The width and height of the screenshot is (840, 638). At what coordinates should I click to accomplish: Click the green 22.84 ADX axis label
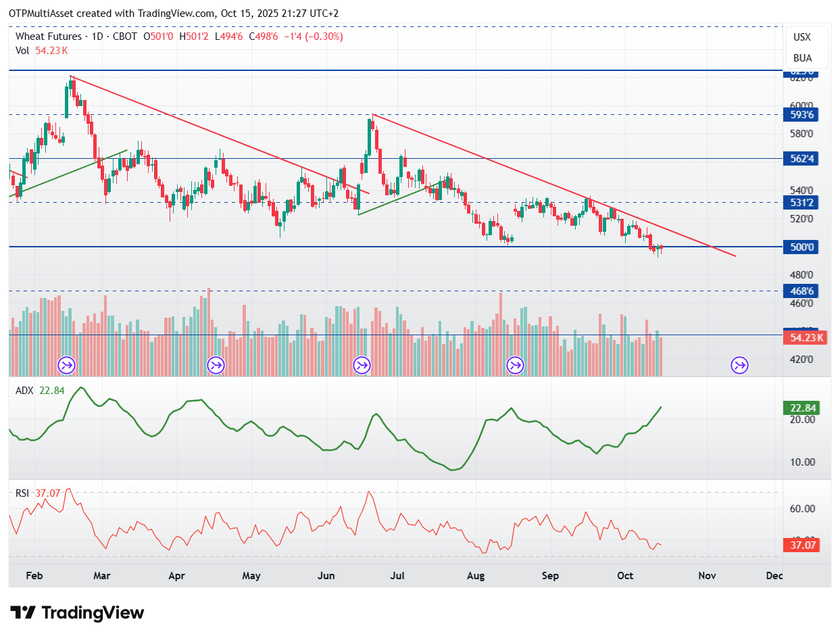802,408
